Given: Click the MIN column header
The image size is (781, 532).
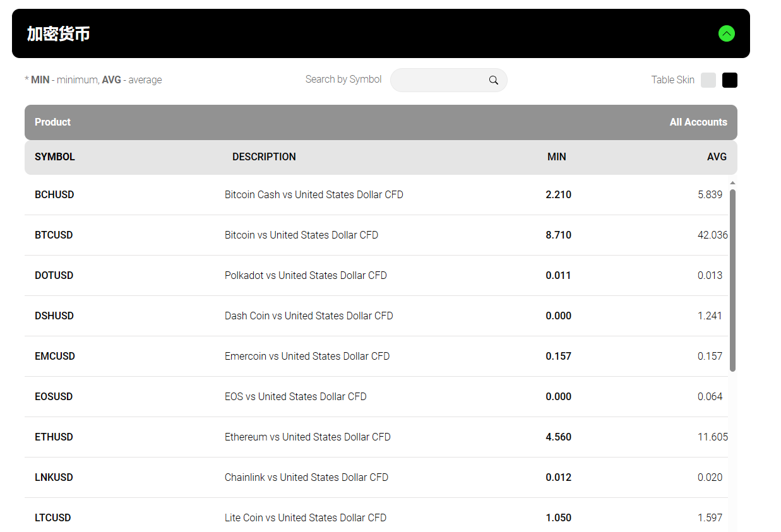Looking at the screenshot, I should click(557, 157).
